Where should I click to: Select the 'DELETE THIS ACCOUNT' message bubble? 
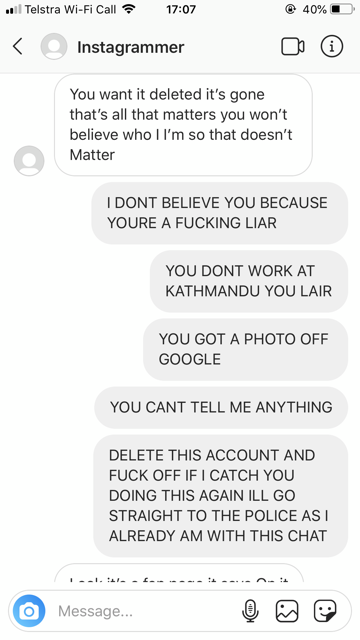[220, 496]
